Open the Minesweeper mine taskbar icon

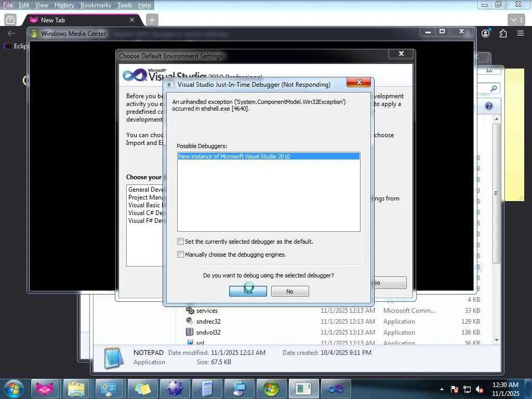pyautogui.click(x=175, y=389)
